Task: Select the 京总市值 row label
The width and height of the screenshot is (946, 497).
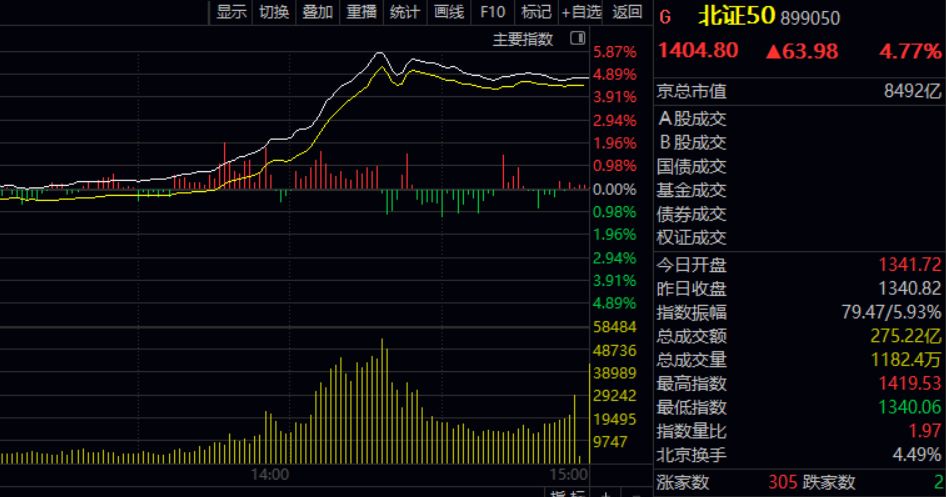Action: 691,91
